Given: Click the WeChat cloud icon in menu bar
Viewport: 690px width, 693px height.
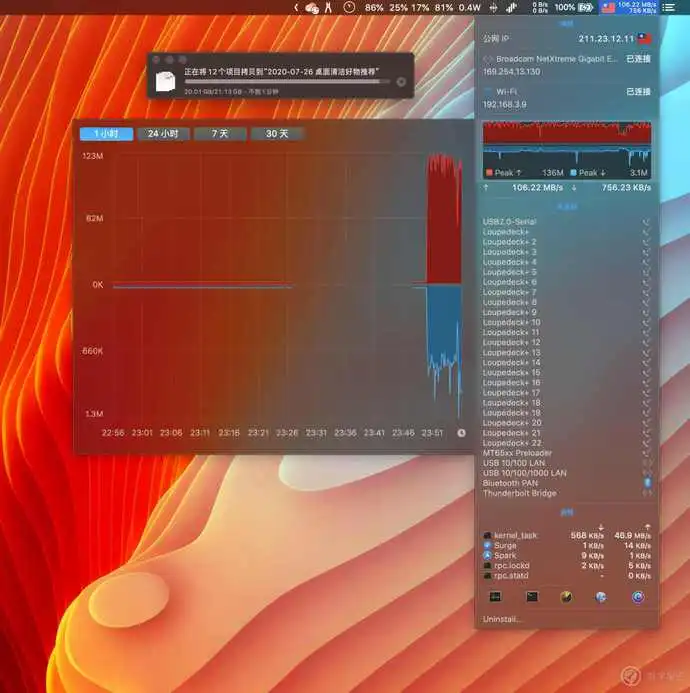Looking at the screenshot, I should [x=312, y=8].
